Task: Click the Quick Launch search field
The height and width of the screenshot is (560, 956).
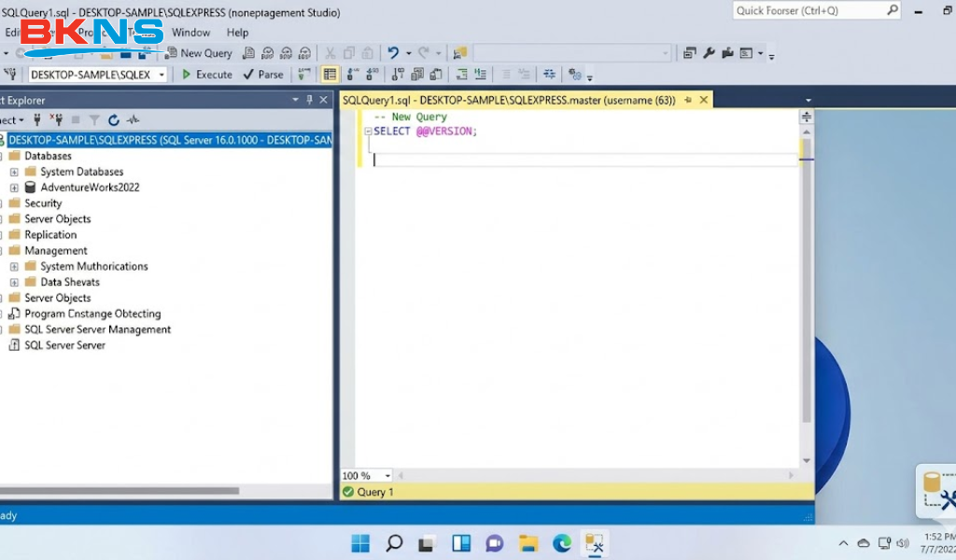Action: [816, 10]
